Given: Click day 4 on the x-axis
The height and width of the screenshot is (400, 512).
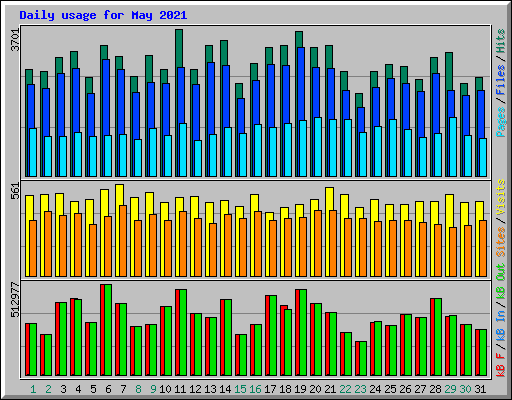Looking at the screenshot, I should pyautogui.click(x=78, y=389).
